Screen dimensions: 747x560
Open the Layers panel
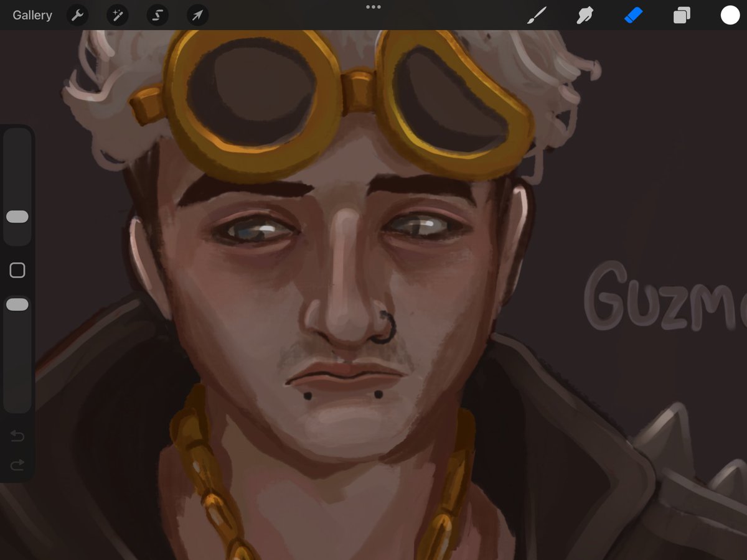(682, 15)
